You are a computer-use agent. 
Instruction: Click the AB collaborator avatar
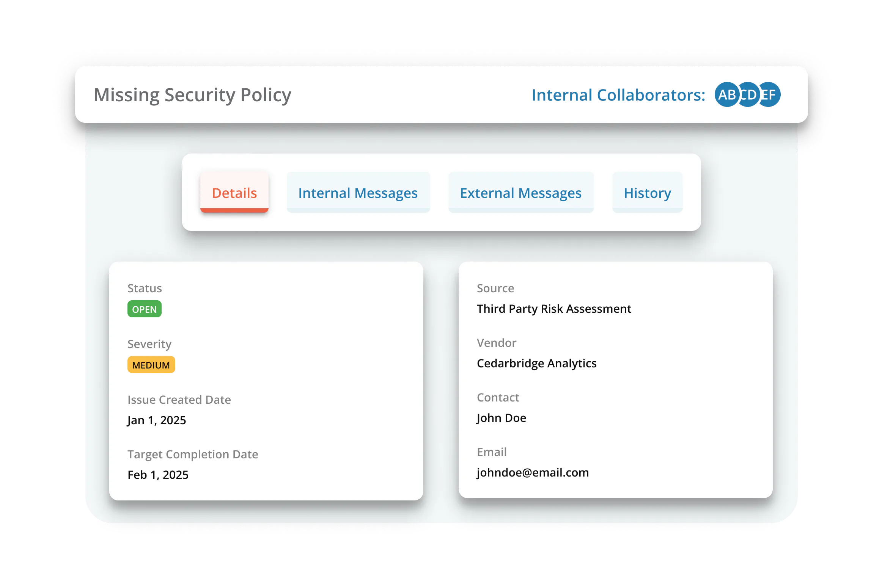(x=726, y=95)
